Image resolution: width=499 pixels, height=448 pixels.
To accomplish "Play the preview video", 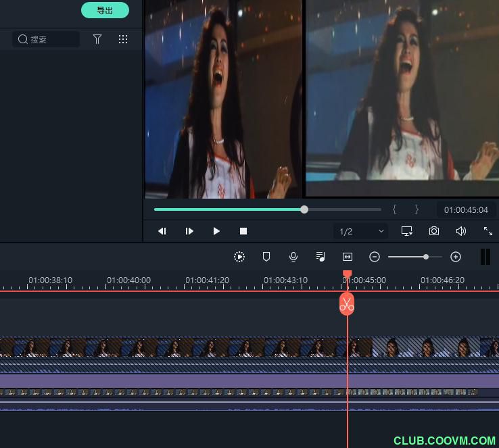I will [216, 231].
